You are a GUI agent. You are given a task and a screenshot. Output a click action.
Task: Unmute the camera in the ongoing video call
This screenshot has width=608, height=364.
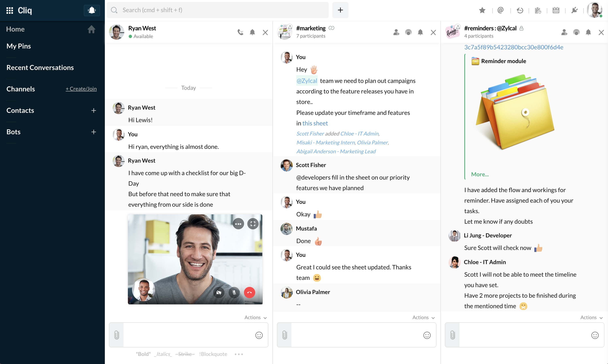218,292
